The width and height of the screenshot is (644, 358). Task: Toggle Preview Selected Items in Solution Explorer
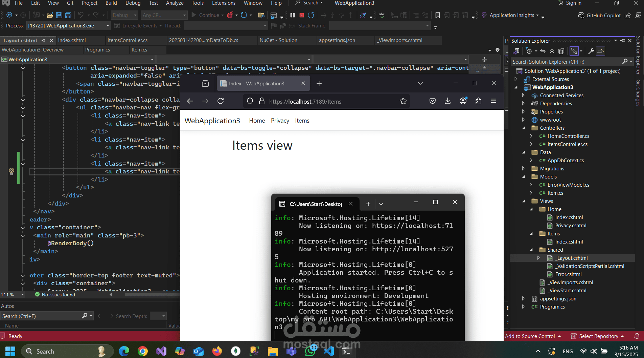pyautogui.click(x=600, y=51)
